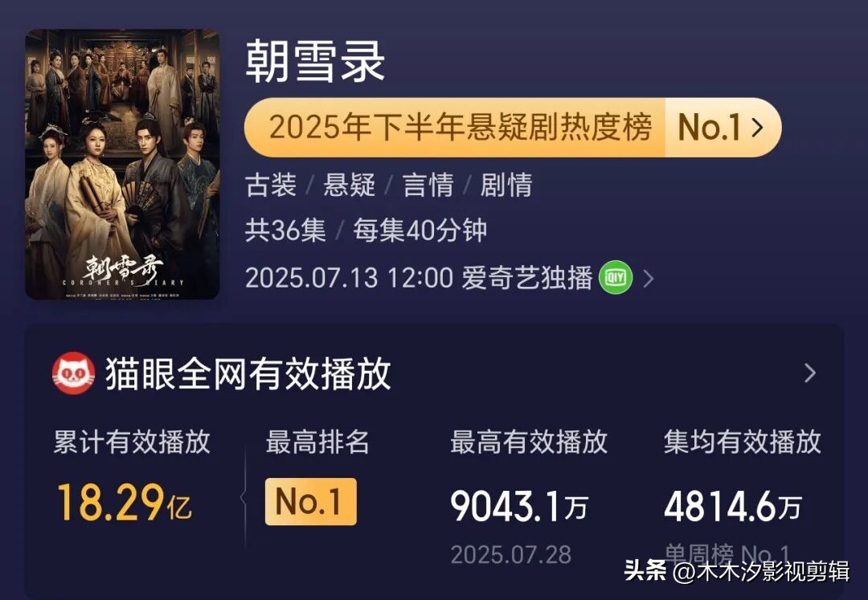Expand the ranking banner via its right arrow
The height and width of the screenshot is (600, 868).
point(755,126)
